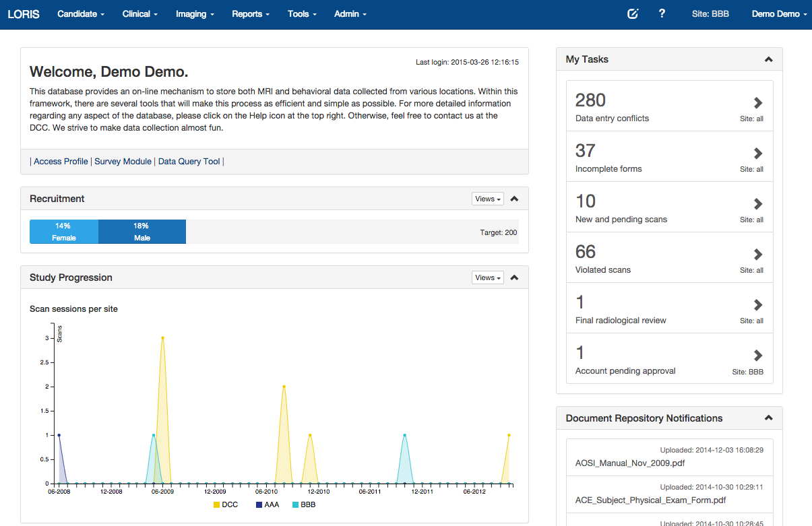Open Data entry conflicts task arrow

coord(757,103)
